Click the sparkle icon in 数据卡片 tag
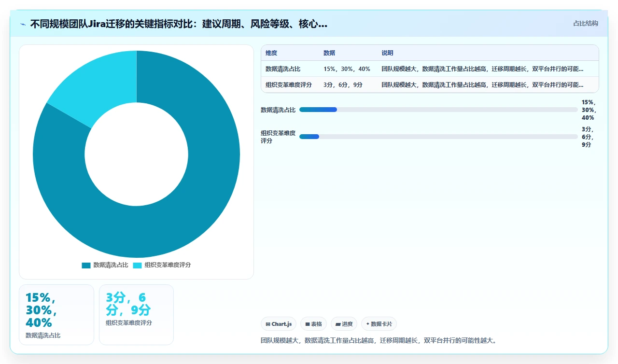 pyautogui.click(x=368, y=324)
